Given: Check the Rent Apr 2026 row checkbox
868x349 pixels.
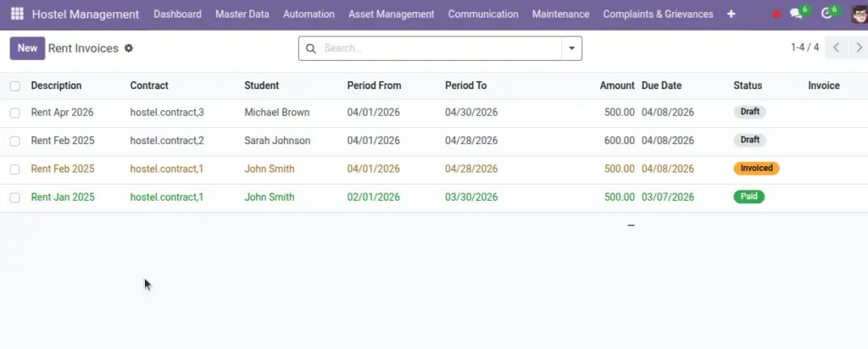Looking at the screenshot, I should point(15,113).
